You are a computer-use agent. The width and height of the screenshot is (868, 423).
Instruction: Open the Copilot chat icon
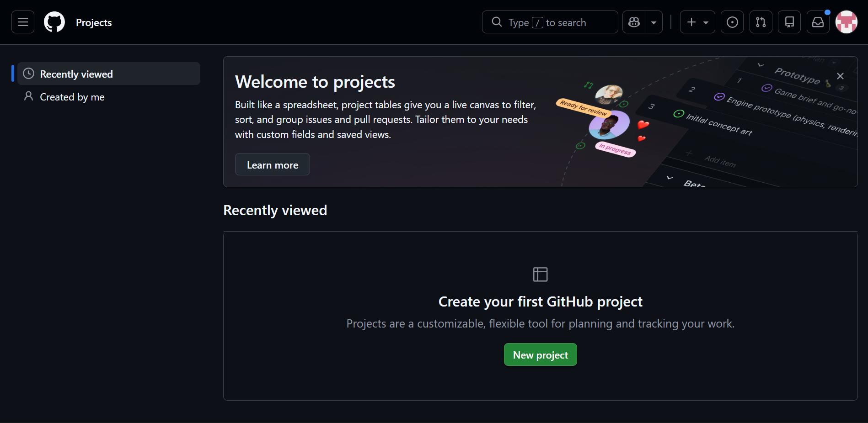pyautogui.click(x=633, y=22)
